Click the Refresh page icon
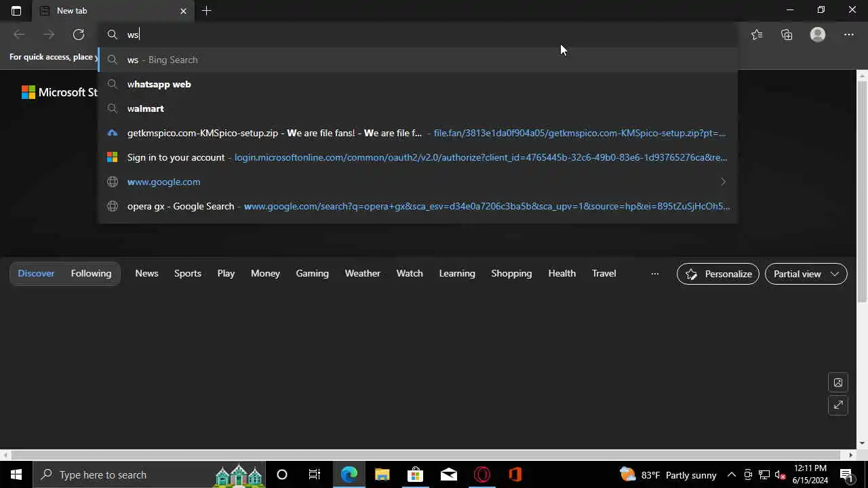This screenshot has width=868, height=488. pyautogui.click(x=79, y=35)
